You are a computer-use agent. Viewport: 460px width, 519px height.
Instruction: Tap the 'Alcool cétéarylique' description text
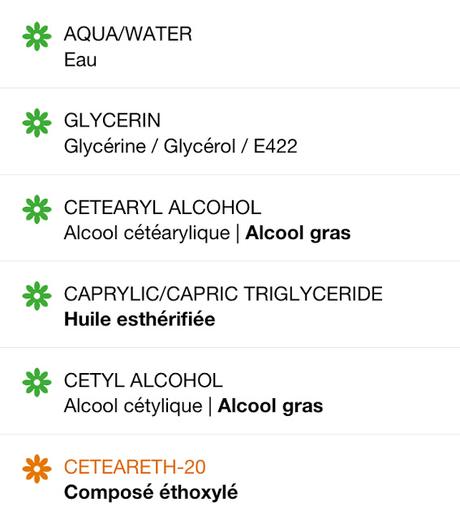147,233
